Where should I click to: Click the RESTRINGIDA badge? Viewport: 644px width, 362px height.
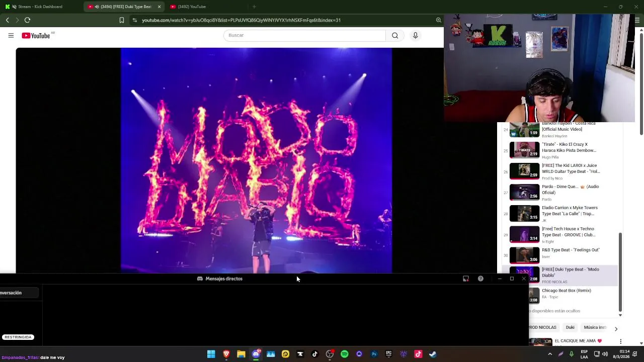pos(18,337)
